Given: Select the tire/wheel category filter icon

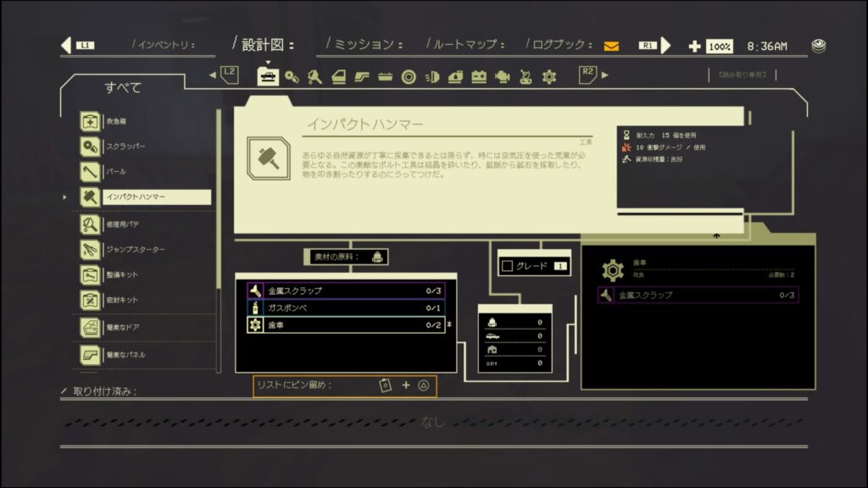Looking at the screenshot, I should pos(409,77).
